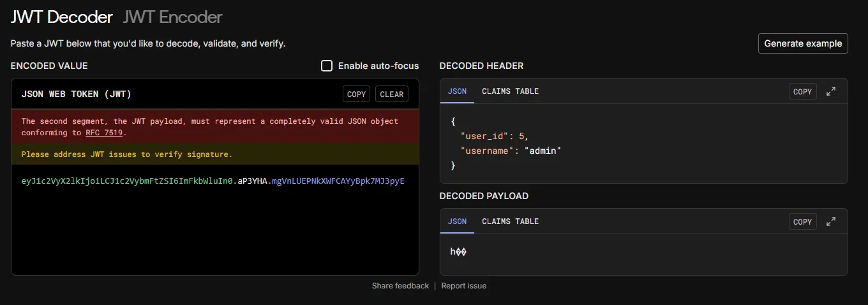
Task: Click the Generate example button
Action: click(x=802, y=43)
